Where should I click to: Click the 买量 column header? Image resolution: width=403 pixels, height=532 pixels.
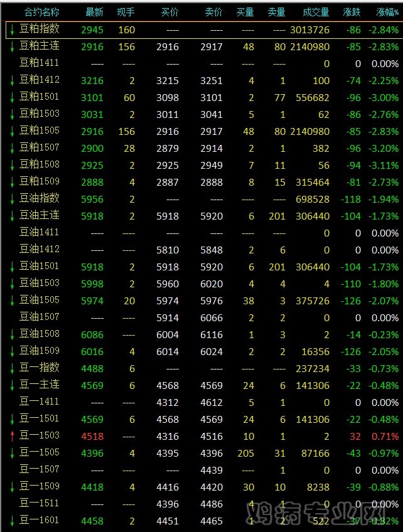tap(245, 13)
